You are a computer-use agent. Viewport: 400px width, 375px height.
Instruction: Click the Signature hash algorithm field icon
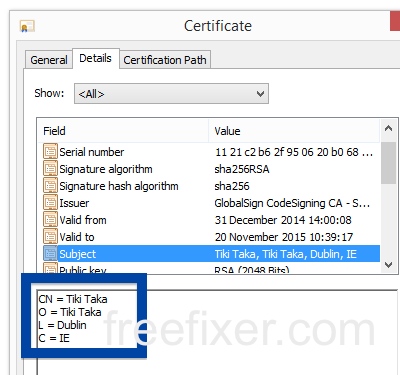pyautogui.click(x=50, y=186)
